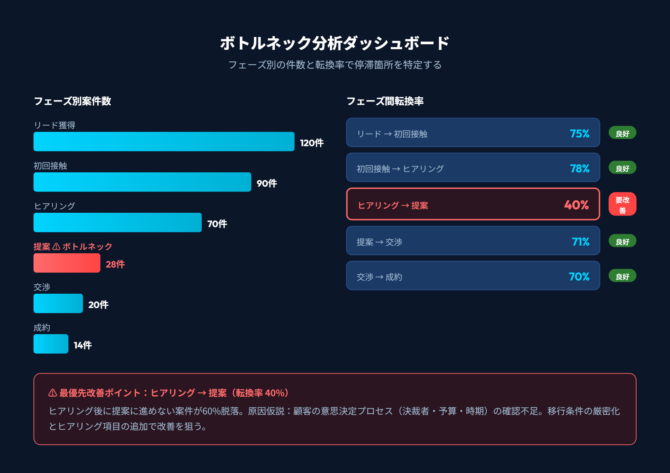Viewport: 670px width, 473px height.
Task: Click the ボトルネック分析ダッシュボード title
Action: [334, 43]
